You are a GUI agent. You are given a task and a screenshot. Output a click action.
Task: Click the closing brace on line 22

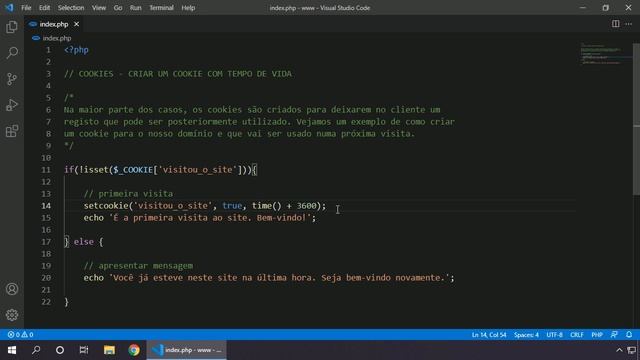pyautogui.click(x=67, y=302)
